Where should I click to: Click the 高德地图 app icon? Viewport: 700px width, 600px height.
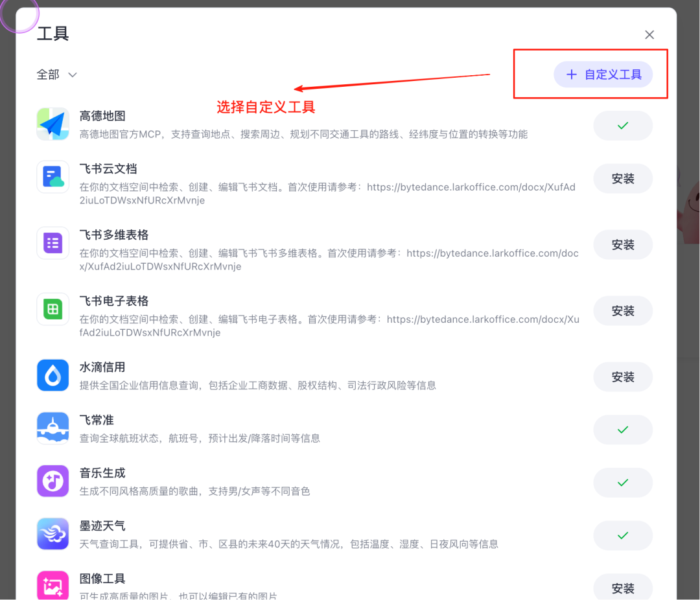(52, 124)
